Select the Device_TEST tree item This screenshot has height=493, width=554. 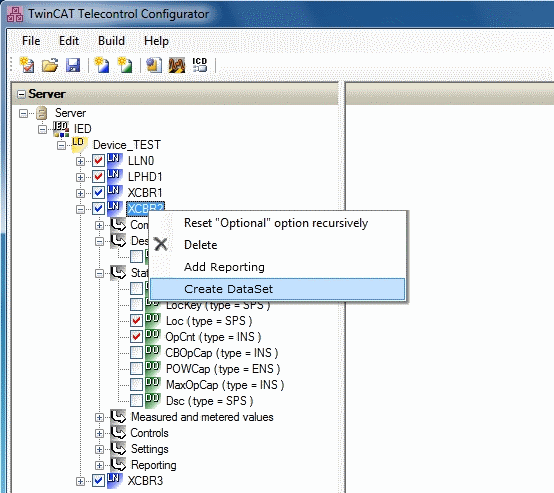coord(126,145)
